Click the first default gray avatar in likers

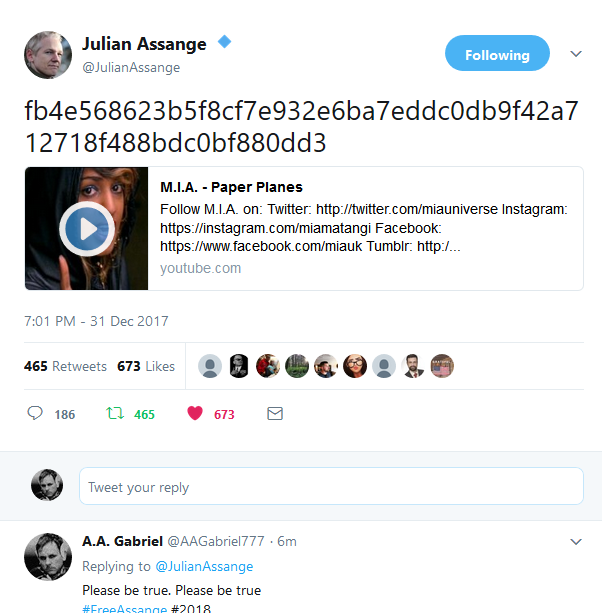point(210,366)
